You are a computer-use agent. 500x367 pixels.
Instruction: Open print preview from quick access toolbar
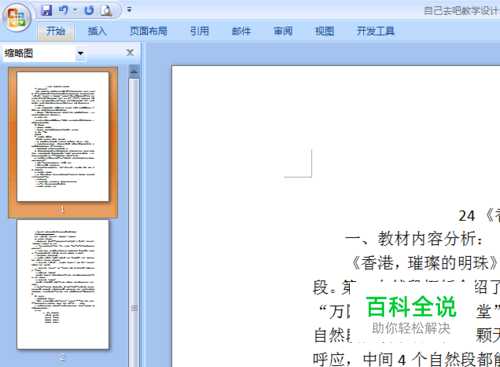(106, 10)
